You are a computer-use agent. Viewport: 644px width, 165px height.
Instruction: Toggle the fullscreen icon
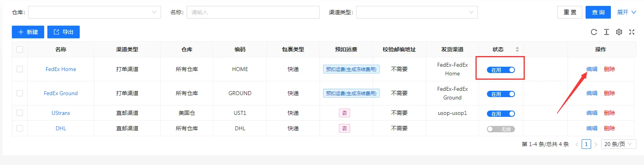tap(632, 32)
